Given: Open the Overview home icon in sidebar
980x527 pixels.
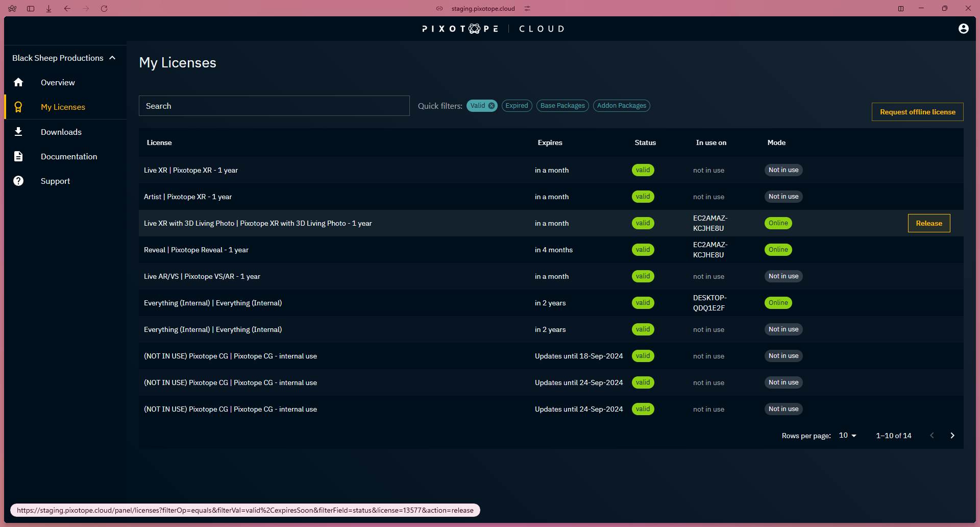Looking at the screenshot, I should (18, 82).
